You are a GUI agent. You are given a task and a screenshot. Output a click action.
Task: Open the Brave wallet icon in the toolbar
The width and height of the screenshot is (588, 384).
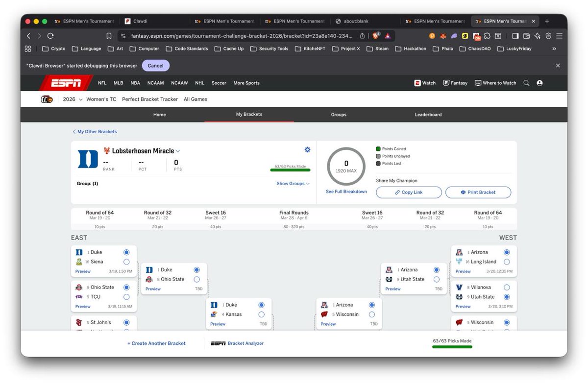pos(526,36)
